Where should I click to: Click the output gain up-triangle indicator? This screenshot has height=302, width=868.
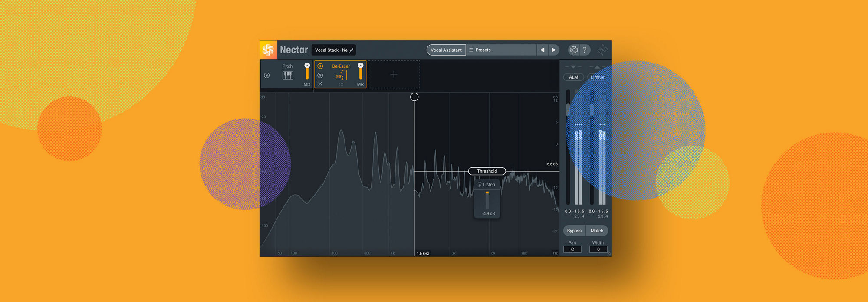click(x=597, y=67)
